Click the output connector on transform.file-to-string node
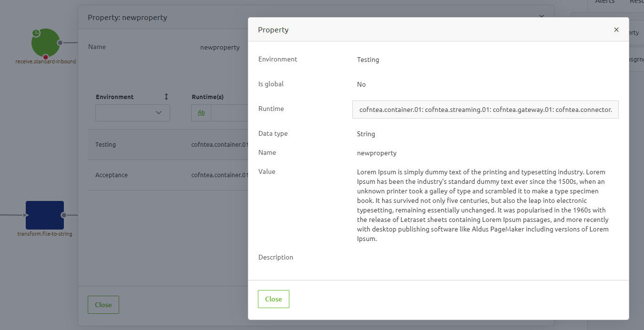Viewport: 644px width, 330px height. coord(64,215)
